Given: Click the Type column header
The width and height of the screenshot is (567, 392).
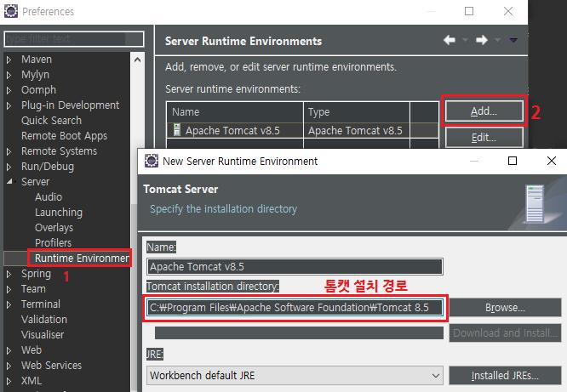Looking at the screenshot, I should [357, 112].
